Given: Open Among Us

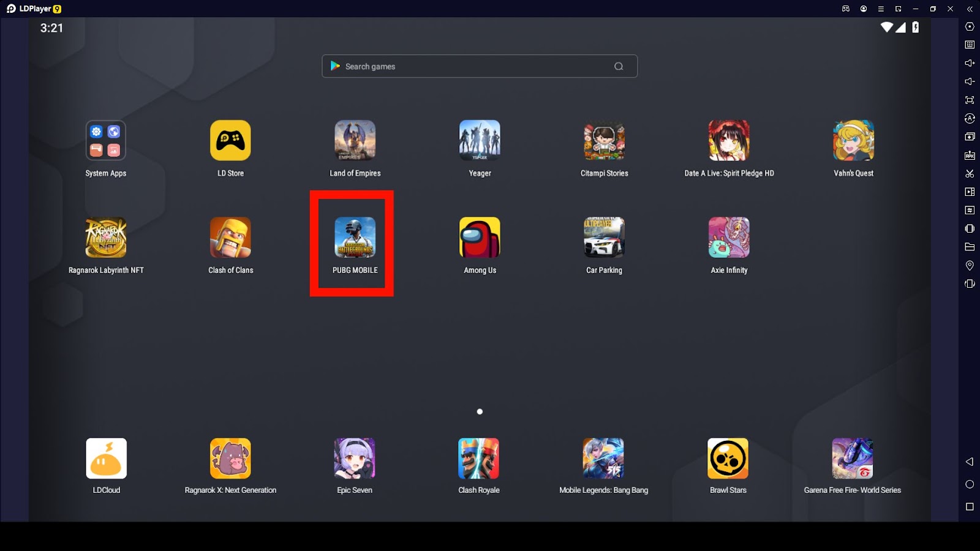Looking at the screenshot, I should (480, 238).
